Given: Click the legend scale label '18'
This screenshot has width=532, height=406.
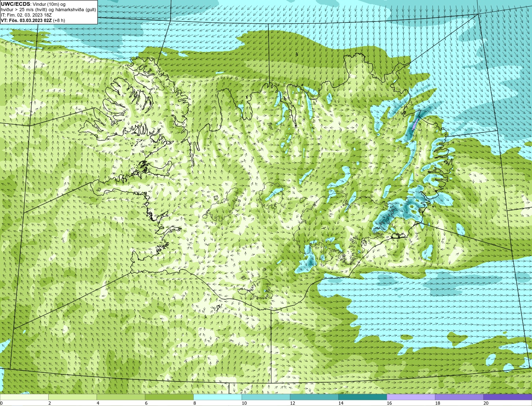Looking at the screenshot, I should tap(438, 403).
